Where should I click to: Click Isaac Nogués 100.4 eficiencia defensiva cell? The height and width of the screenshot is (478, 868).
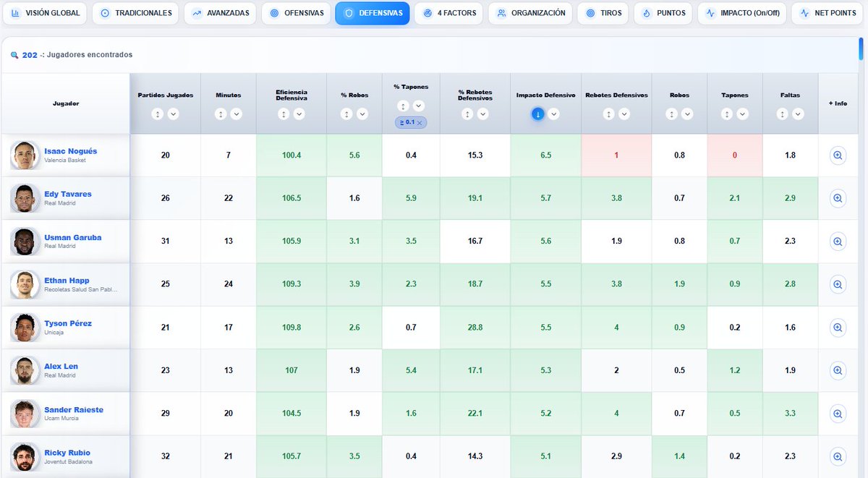[292, 155]
